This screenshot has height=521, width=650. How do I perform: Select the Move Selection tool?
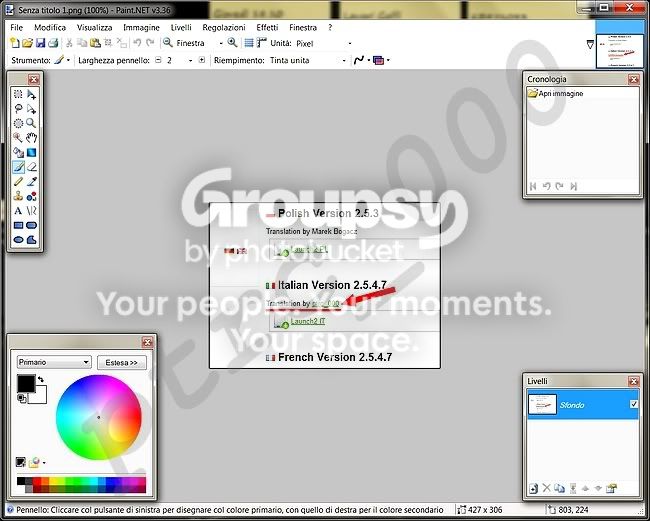pos(32,109)
